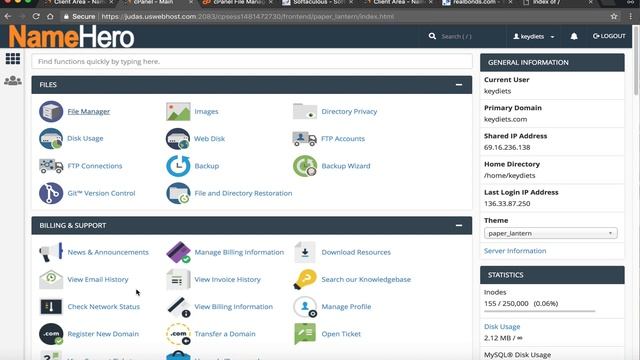Focus the Find functions quickly field
The width and height of the screenshot is (640, 360).
point(252,62)
